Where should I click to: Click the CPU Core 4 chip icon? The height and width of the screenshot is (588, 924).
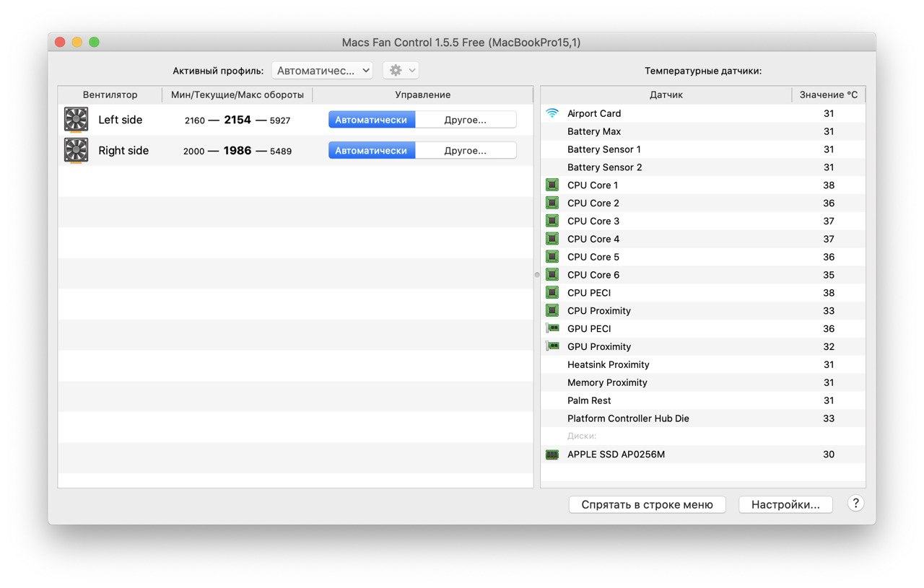552,239
